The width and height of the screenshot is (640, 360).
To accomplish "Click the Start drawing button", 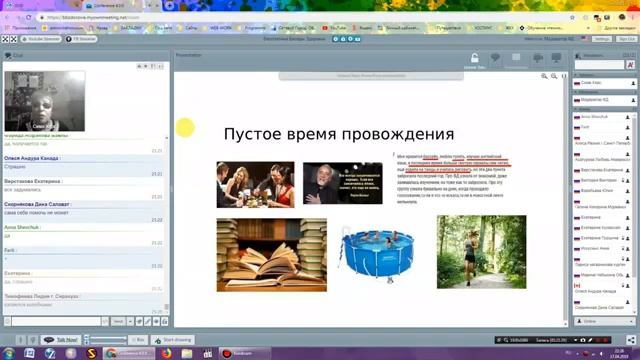I will [x=173, y=340].
